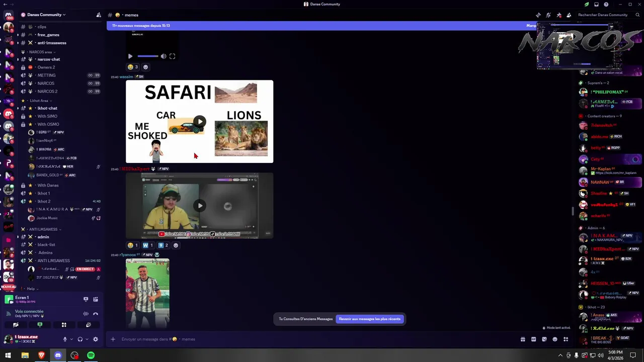Image resolution: width=644 pixels, height=362 pixels.
Task: Click the message input for memes channel
Action: tap(317, 339)
